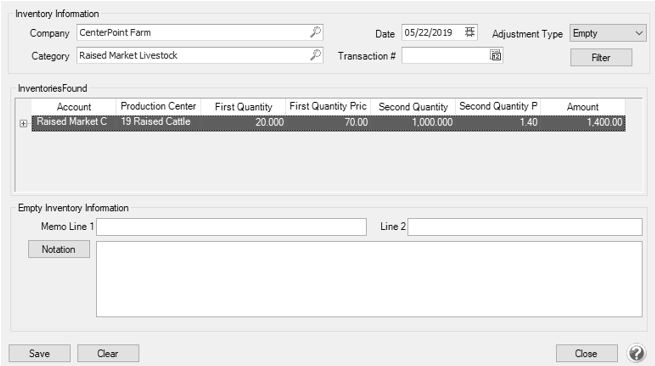Select the '19 Raised Cattle' cell
This screenshot has height=366, width=655.
(x=158, y=122)
